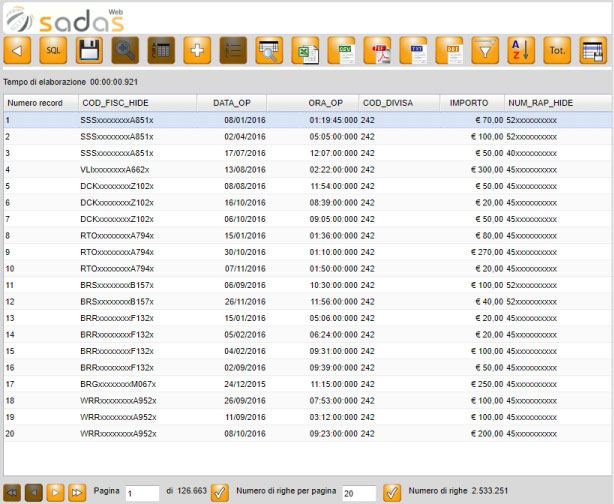This screenshot has height=504, width=614.
Task: Sort records with the A-Z icon
Action: [x=521, y=50]
